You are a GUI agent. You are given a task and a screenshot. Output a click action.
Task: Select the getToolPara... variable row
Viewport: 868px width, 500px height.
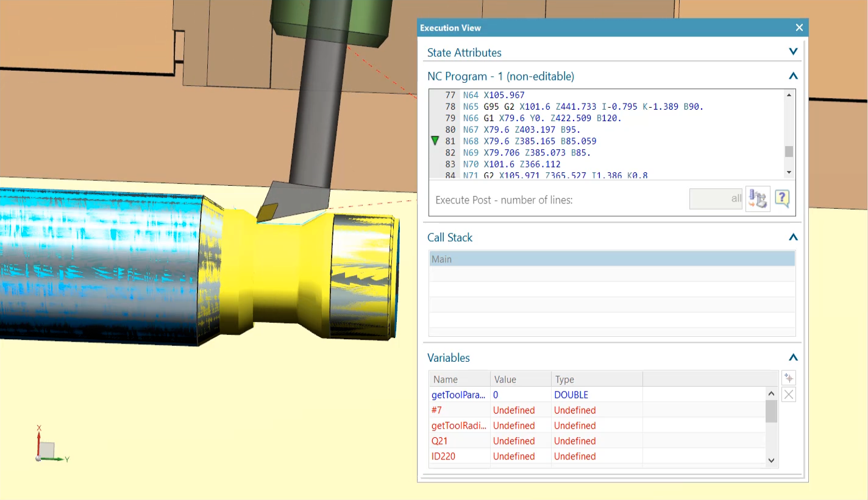(597, 395)
